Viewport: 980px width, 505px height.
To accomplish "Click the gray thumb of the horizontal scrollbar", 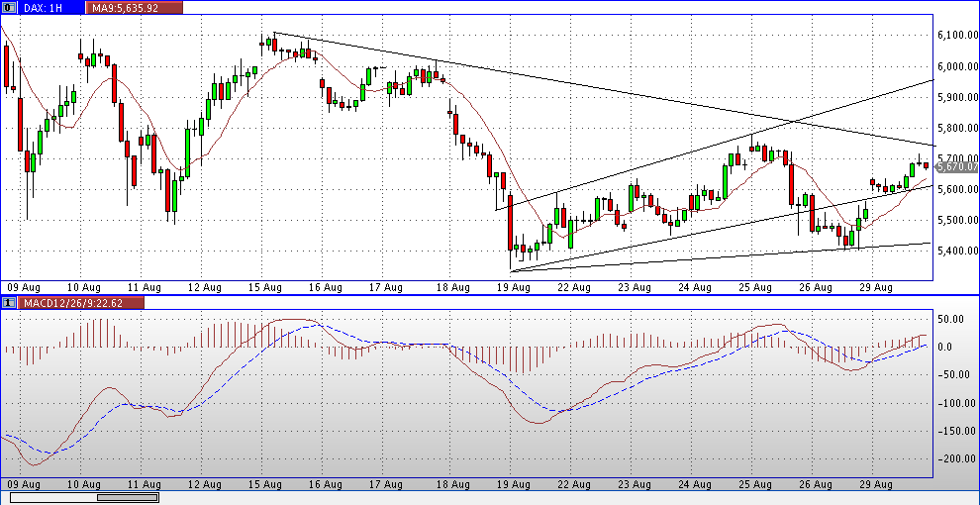I will pos(128,497).
